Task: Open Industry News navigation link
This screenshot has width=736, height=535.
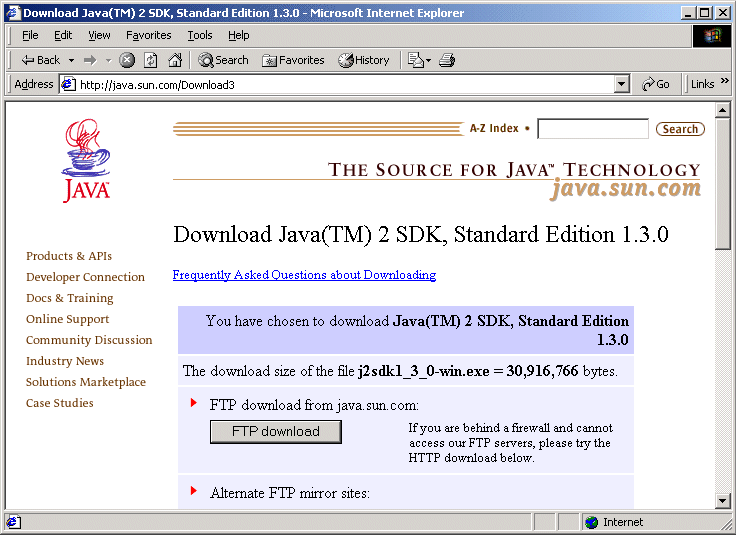Action: click(65, 361)
